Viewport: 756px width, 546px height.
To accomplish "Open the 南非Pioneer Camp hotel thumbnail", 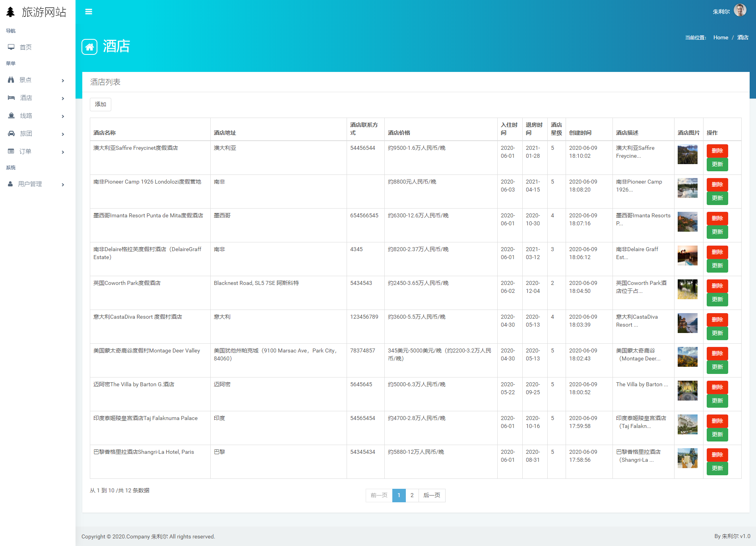I will pyautogui.click(x=687, y=188).
